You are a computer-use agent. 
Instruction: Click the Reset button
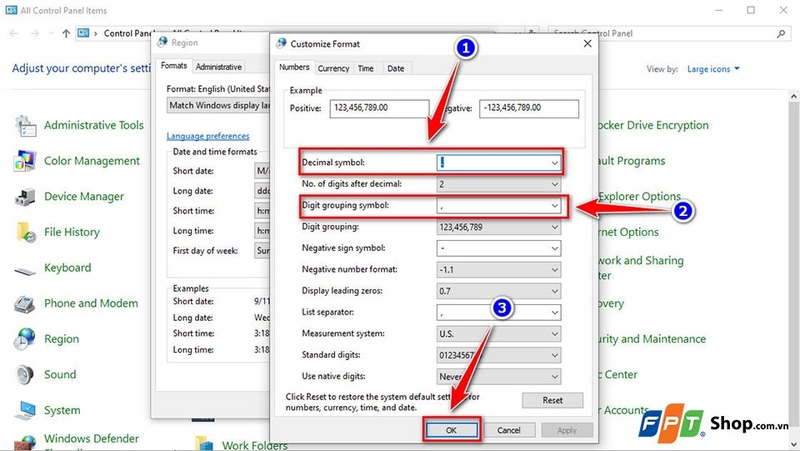[x=553, y=400]
